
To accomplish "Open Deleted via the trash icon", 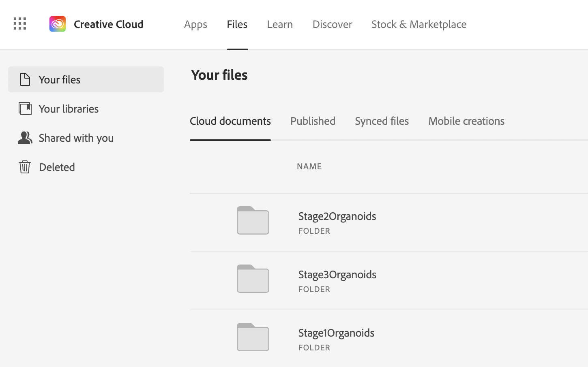I will (25, 167).
